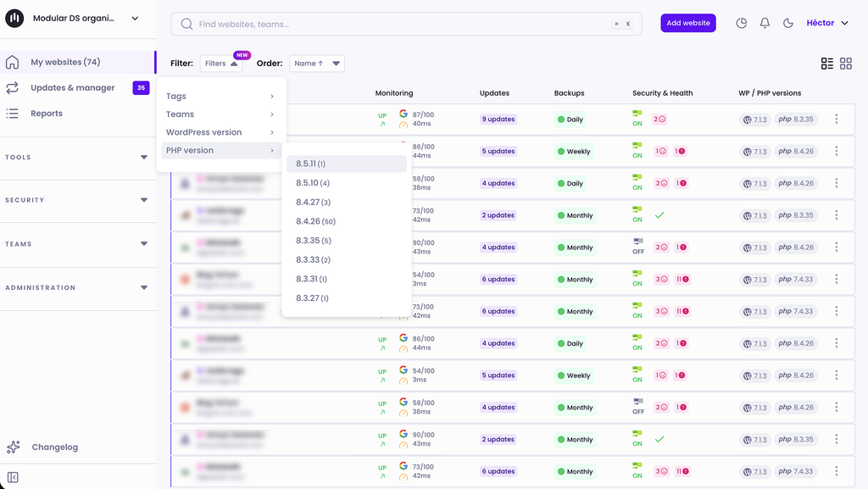Image resolution: width=868 pixels, height=489 pixels.
Task: Collapse the Filters dropdown
Action: [x=221, y=63]
